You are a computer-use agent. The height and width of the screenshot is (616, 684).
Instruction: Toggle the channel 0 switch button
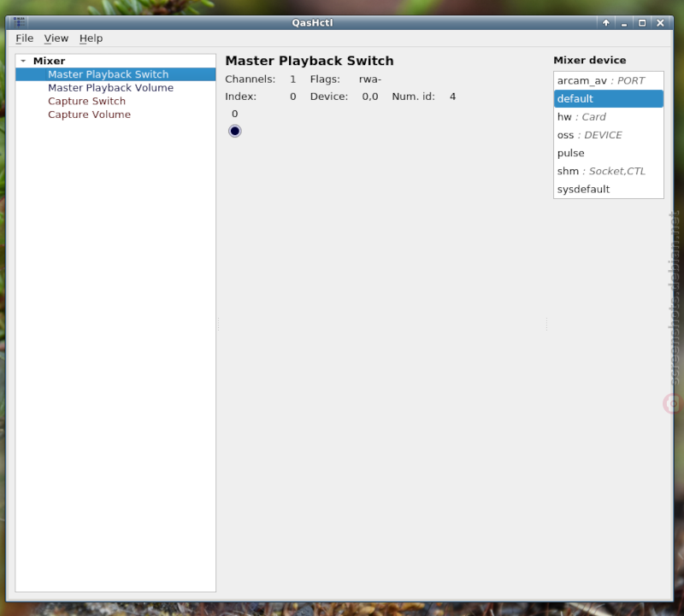(x=234, y=131)
